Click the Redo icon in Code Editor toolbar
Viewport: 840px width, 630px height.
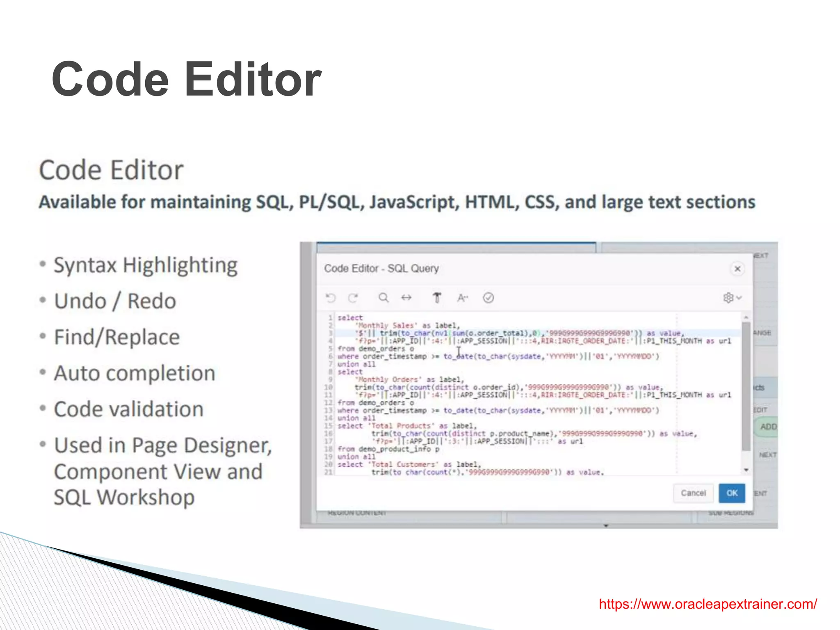(x=353, y=298)
